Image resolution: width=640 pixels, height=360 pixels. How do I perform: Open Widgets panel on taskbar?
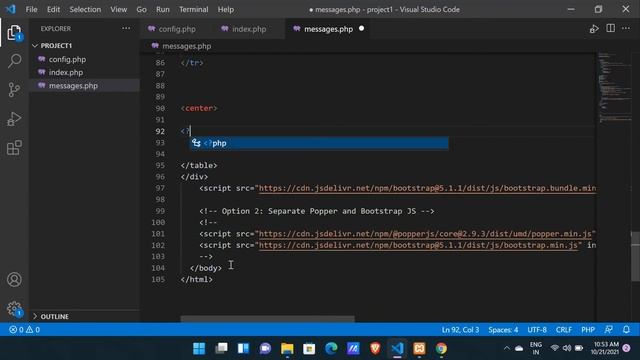[243, 349]
